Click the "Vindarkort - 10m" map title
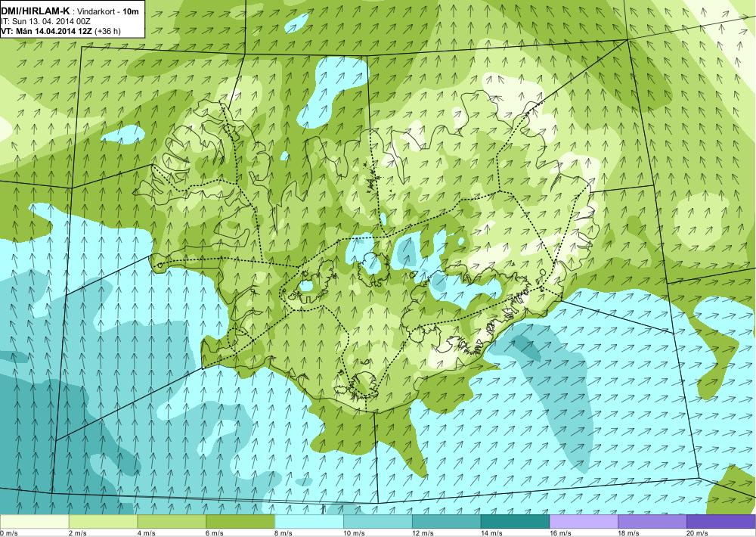The image size is (756, 537). pyautogui.click(x=108, y=11)
